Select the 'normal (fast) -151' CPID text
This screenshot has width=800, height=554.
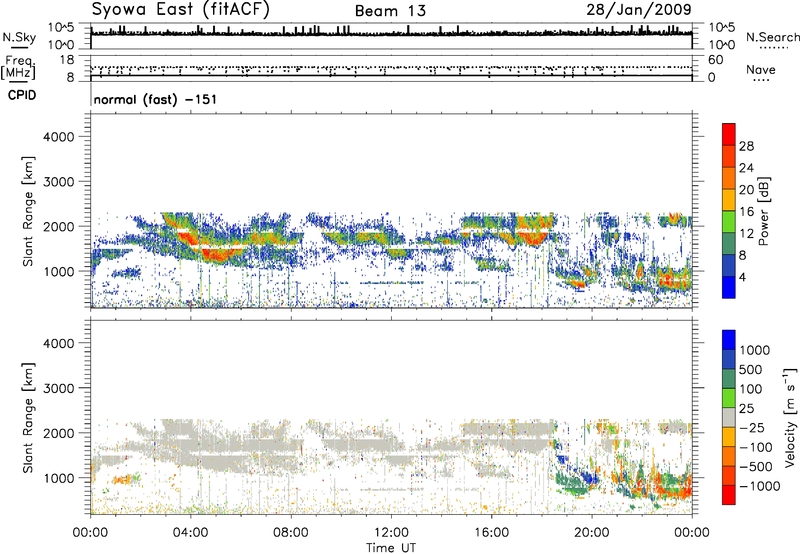point(155,99)
